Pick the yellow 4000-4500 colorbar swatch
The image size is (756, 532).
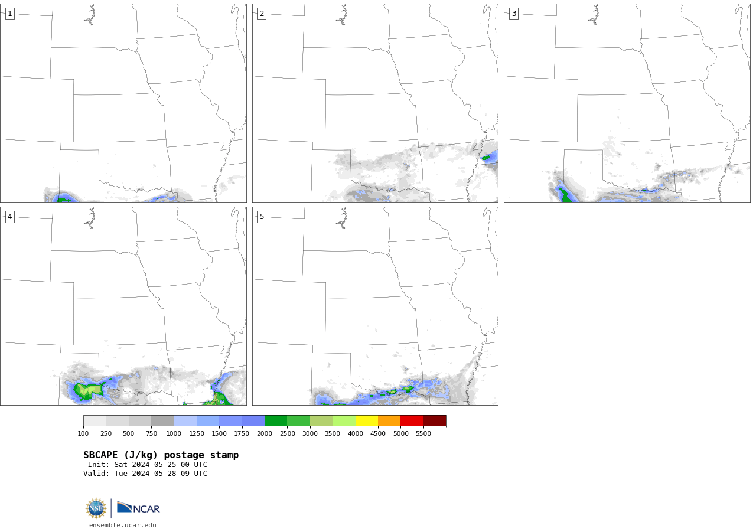[x=367, y=420]
